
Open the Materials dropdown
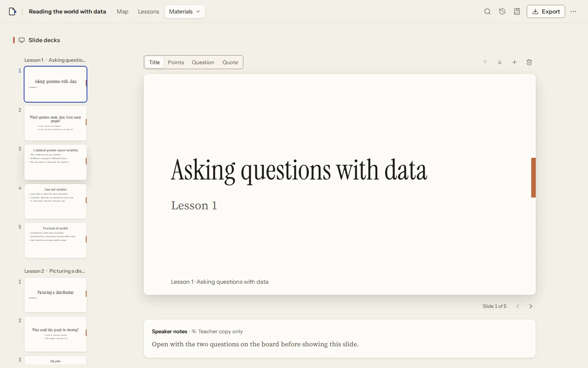pos(185,11)
